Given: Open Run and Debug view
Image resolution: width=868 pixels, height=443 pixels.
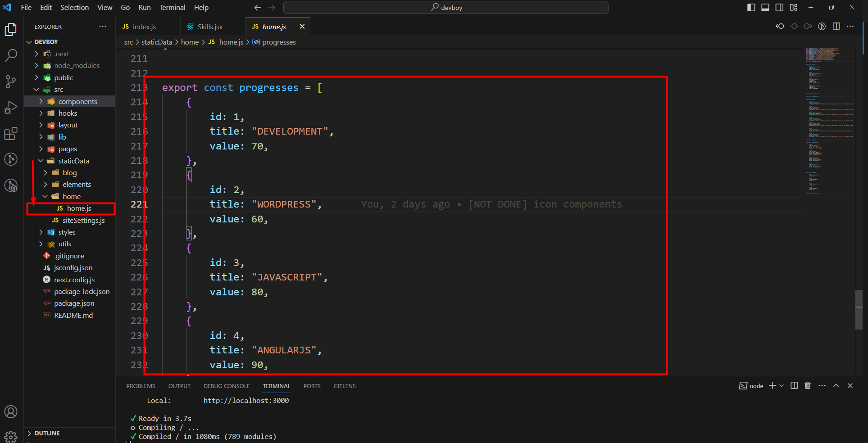Looking at the screenshot, I should pos(11,108).
